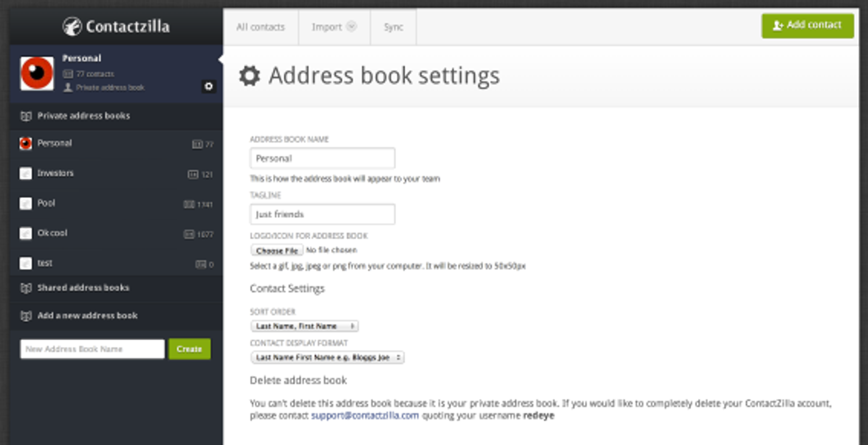Click the Pool address book icon
Image resolution: width=868 pixels, height=445 pixels.
tap(25, 203)
